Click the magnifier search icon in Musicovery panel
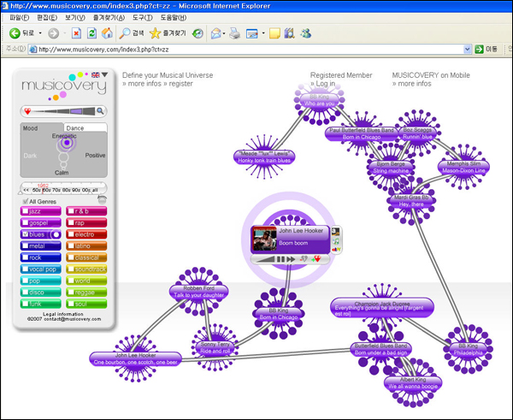Screen dimensions: 513x420 point(101,111)
